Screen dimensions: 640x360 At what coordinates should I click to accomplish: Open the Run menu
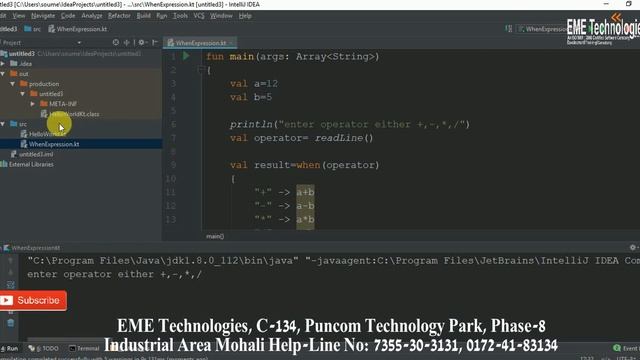[162, 16]
